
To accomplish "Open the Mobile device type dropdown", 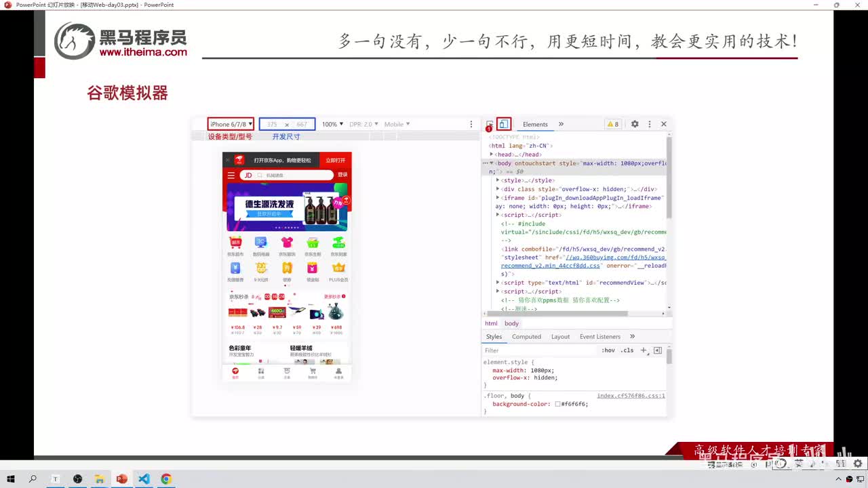I will [397, 124].
